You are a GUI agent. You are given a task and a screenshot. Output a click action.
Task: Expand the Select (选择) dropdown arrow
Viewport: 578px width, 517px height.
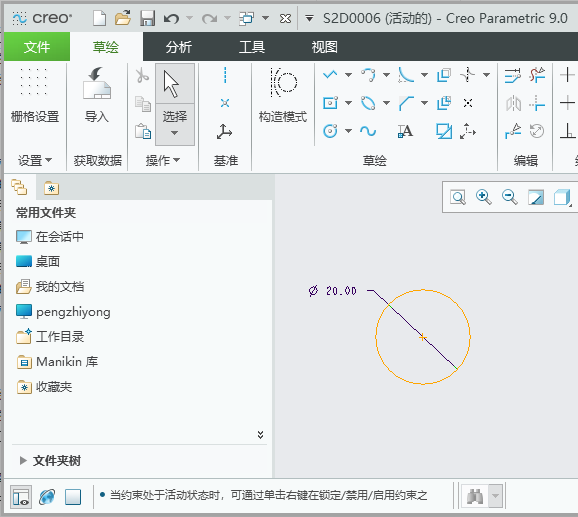click(175, 133)
